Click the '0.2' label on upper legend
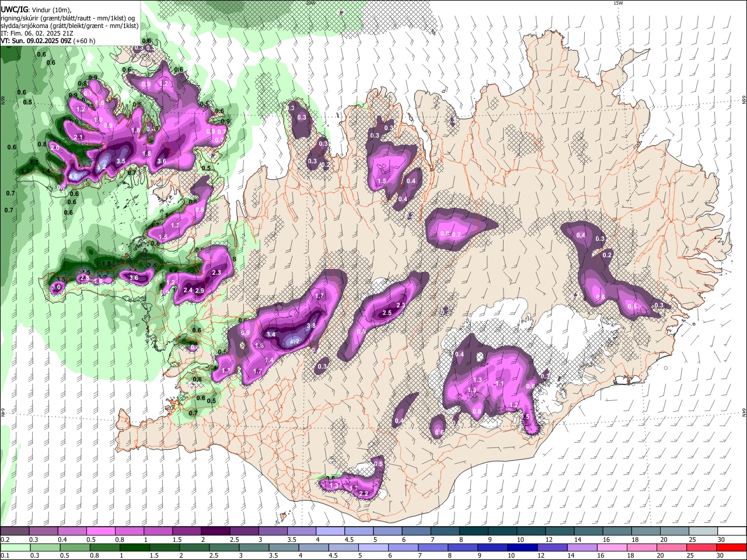This screenshot has height=560, width=747. click(5, 540)
